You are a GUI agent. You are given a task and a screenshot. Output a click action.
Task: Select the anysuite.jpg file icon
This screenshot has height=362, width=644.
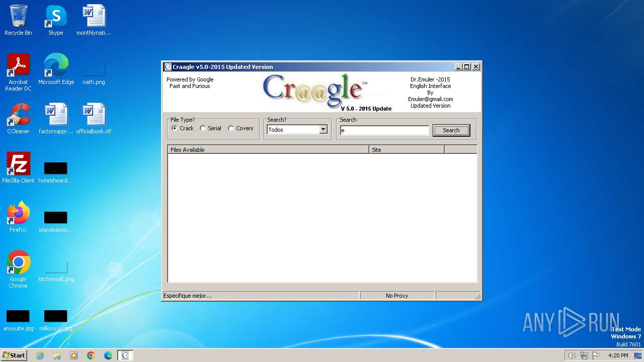pos(18,321)
